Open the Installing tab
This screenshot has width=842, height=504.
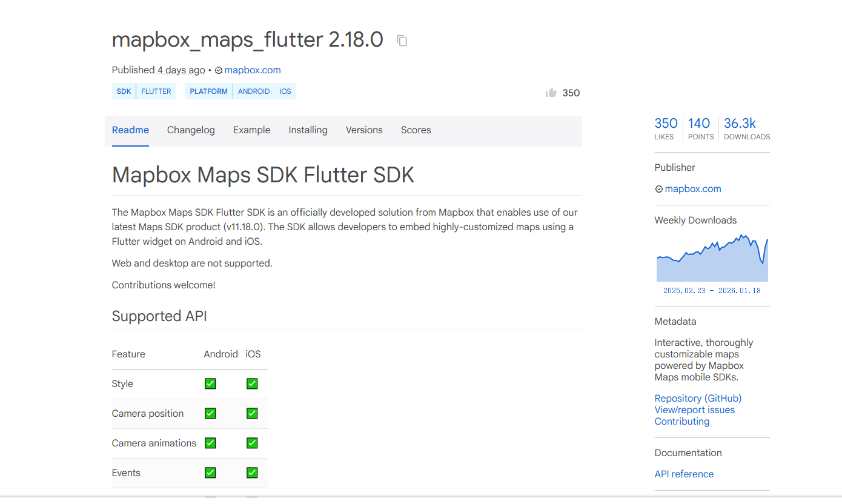tap(308, 130)
